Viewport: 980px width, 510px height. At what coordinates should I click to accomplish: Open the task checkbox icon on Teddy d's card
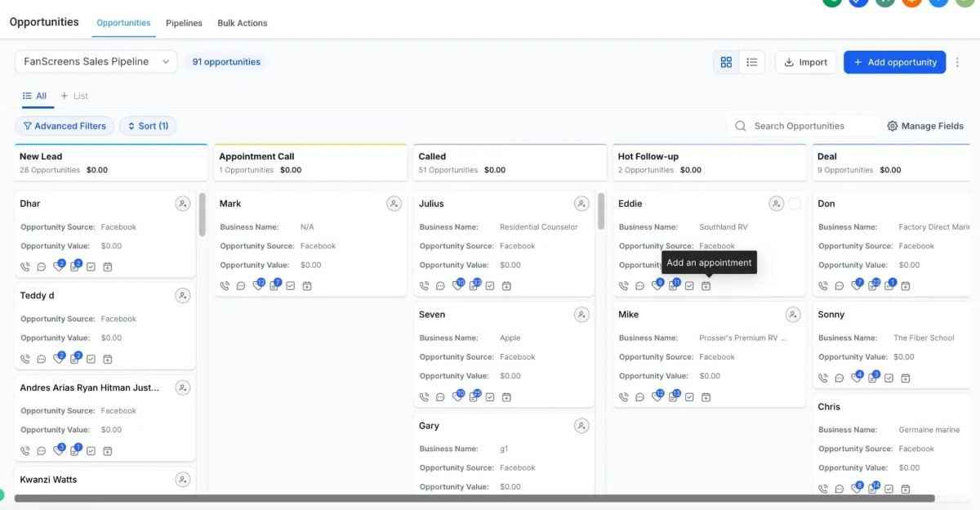point(91,359)
